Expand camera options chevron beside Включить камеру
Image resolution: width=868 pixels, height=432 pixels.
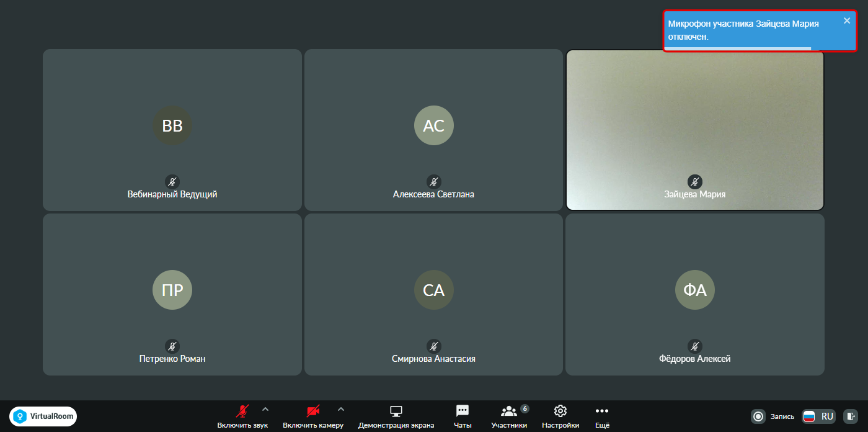point(340,409)
